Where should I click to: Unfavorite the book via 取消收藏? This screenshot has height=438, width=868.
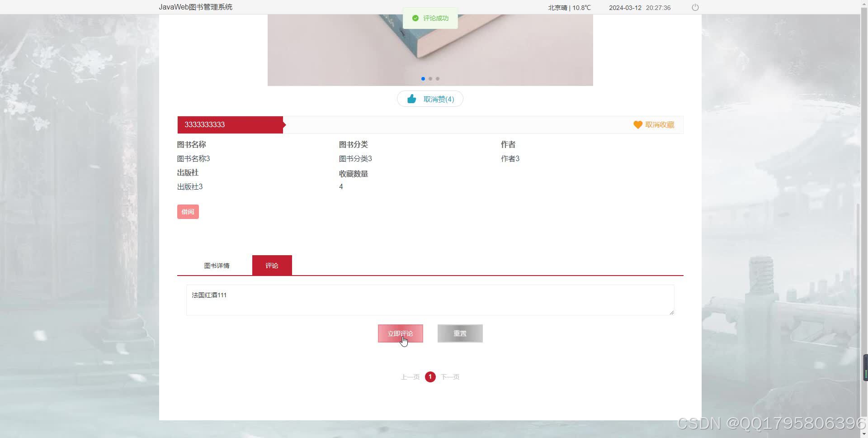[x=659, y=125]
